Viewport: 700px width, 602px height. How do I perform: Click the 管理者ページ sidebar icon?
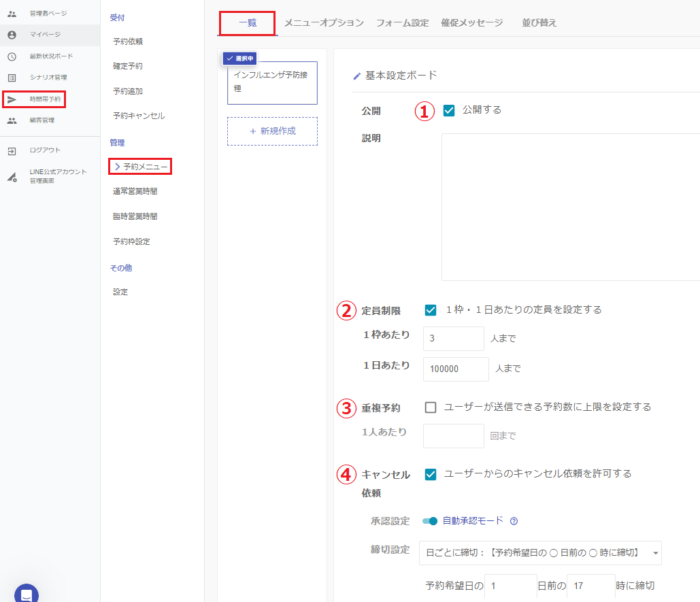click(x=12, y=14)
